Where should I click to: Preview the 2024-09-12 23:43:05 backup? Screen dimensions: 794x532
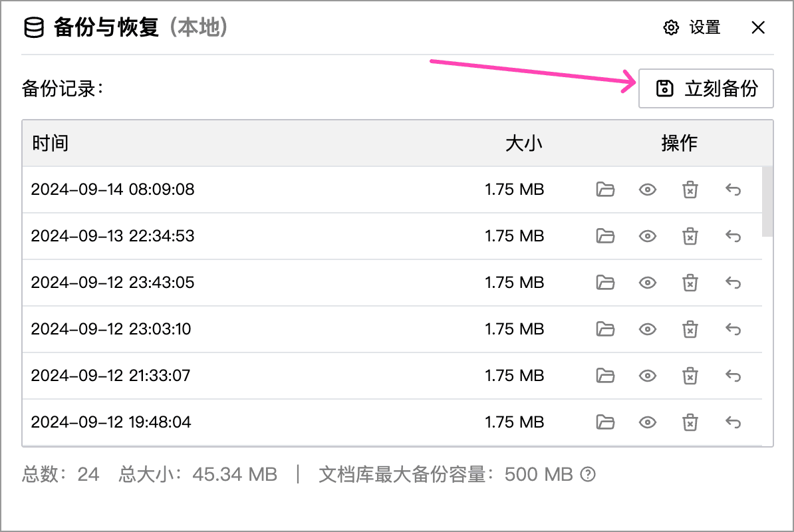(648, 283)
